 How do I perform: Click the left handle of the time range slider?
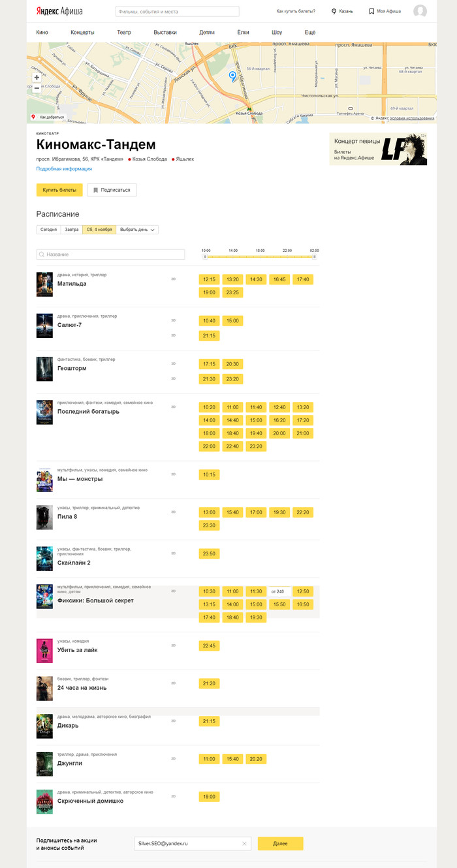(204, 257)
